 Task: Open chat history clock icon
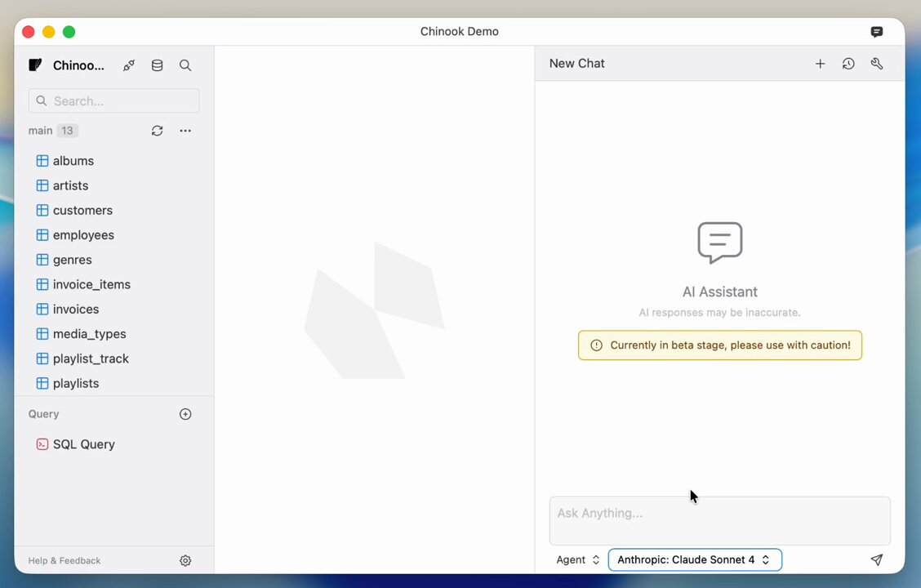[x=848, y=64]
